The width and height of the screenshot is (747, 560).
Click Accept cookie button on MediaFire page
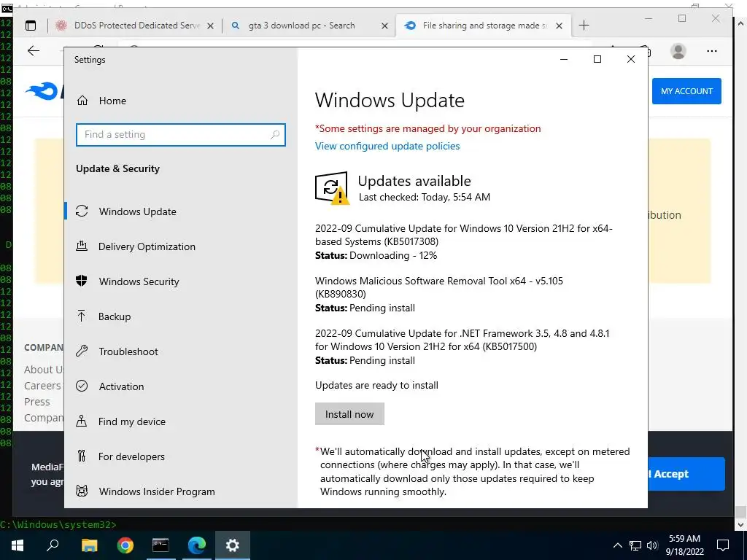click(686, 474)
